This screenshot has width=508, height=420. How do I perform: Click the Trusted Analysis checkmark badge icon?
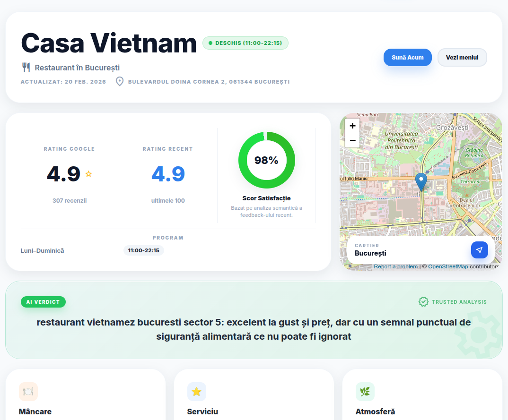point(423,302)
